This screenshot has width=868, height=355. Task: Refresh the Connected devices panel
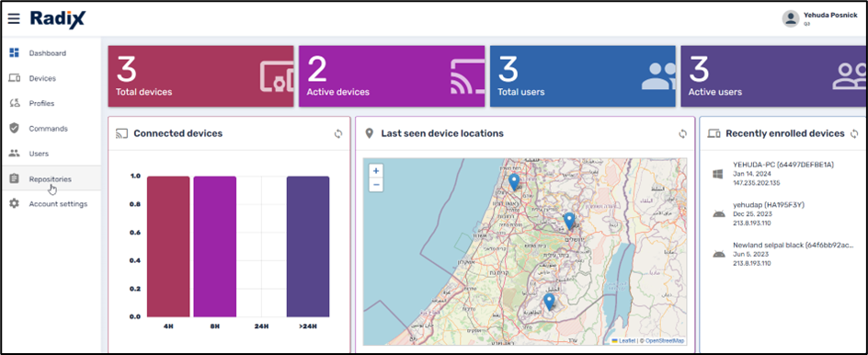click(338, 133)
